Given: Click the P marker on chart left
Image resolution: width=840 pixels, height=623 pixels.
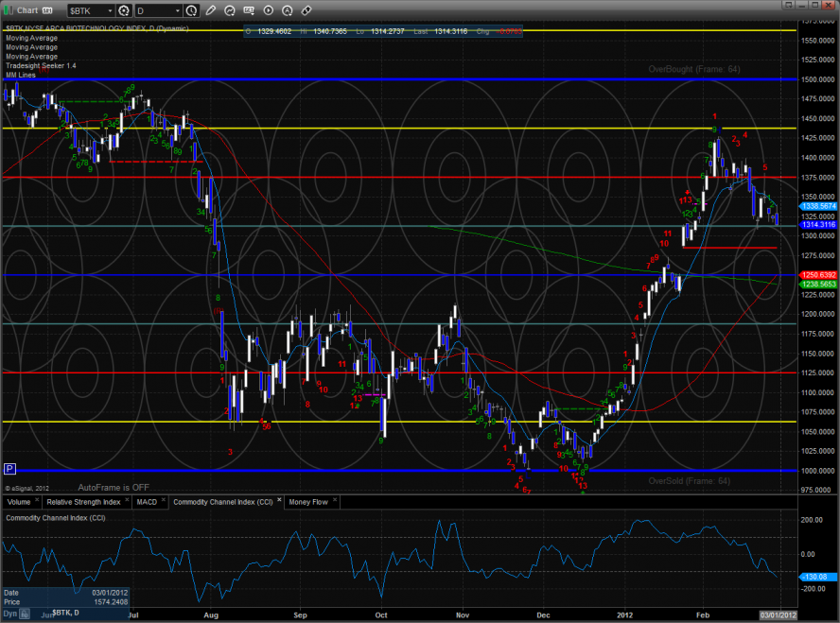Looking at the screenshot, I should [9, 468].
